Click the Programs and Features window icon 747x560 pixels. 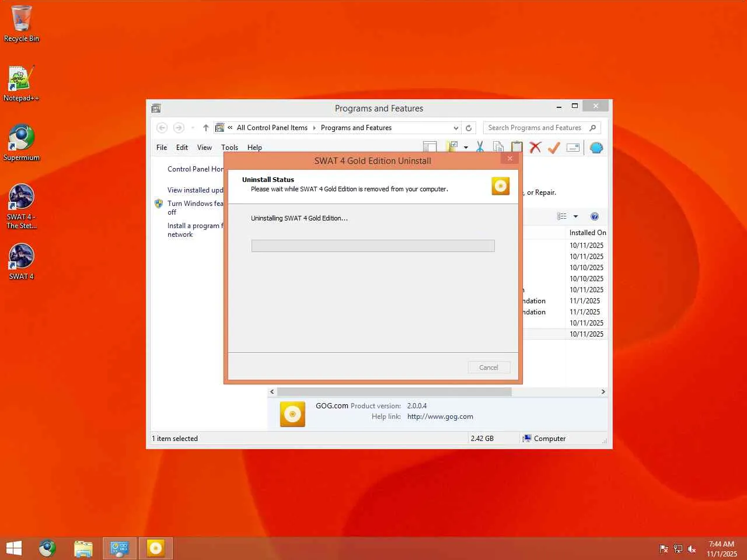click(x=156, y=108)
